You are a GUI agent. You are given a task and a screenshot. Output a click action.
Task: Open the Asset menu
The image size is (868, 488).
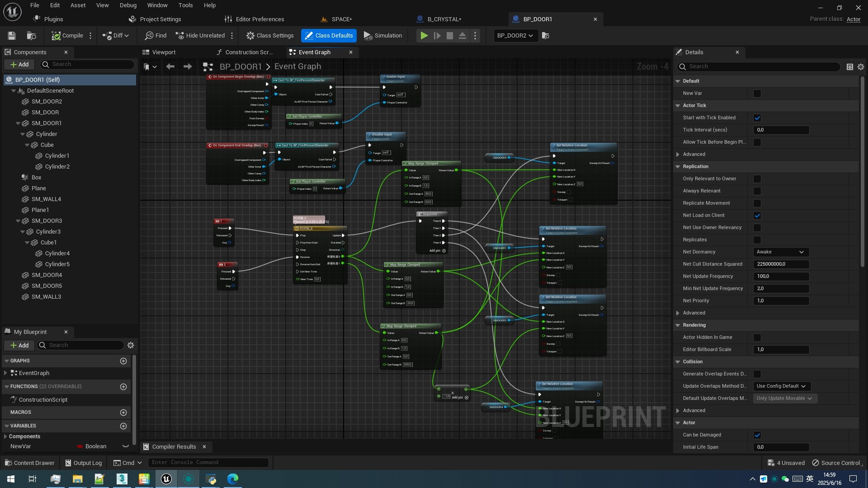tap(78, 5)
